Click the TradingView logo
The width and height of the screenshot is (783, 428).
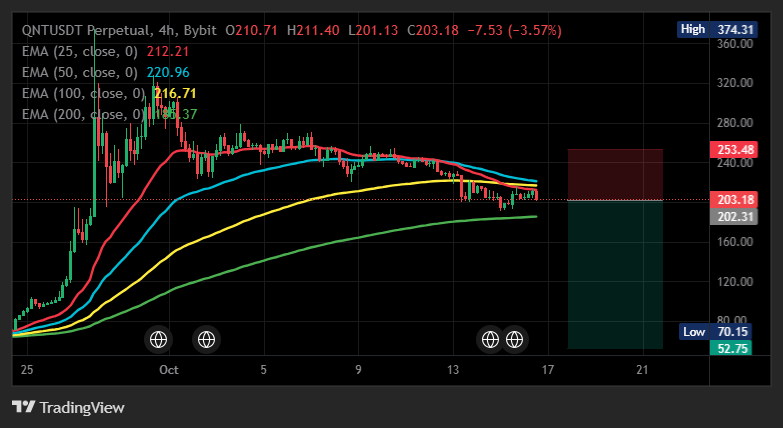pos(68,407)
